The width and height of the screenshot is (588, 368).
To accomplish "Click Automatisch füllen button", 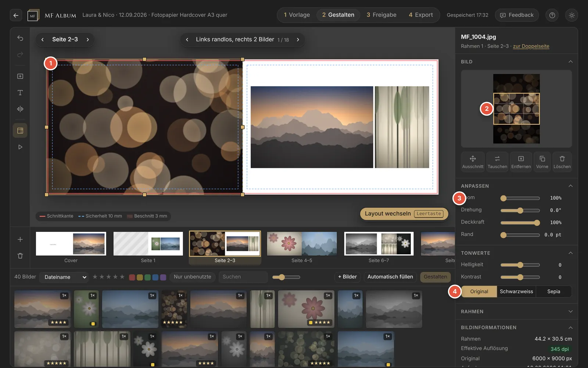I will [390, 277].
